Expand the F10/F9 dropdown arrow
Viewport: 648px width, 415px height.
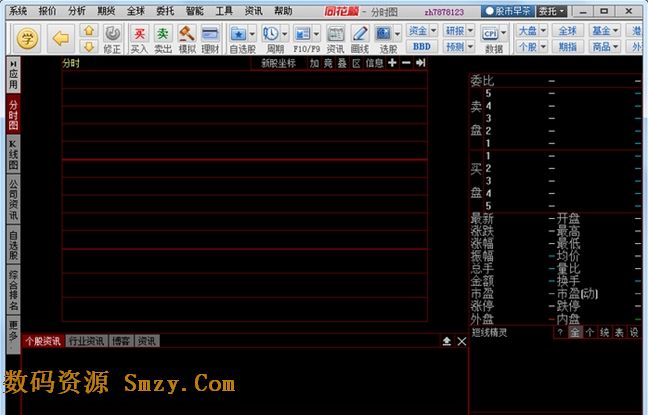pyautogui.click(x=316, y=33)
